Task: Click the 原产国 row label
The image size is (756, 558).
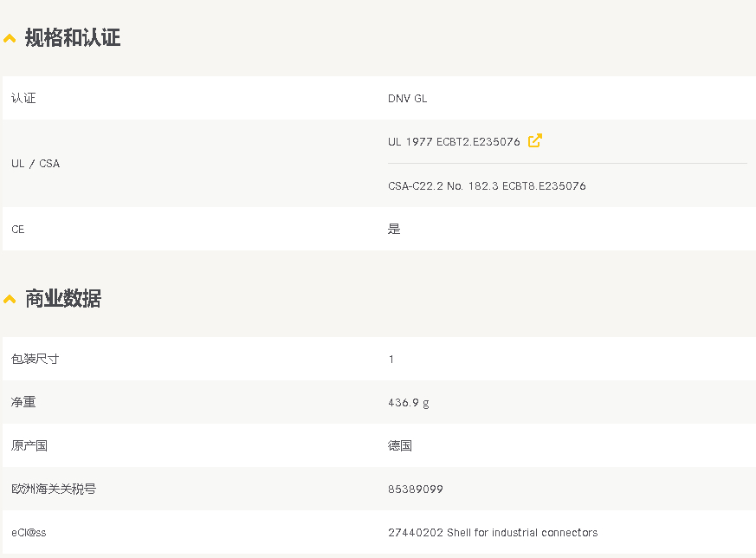Action: click(x=29, y=445)
